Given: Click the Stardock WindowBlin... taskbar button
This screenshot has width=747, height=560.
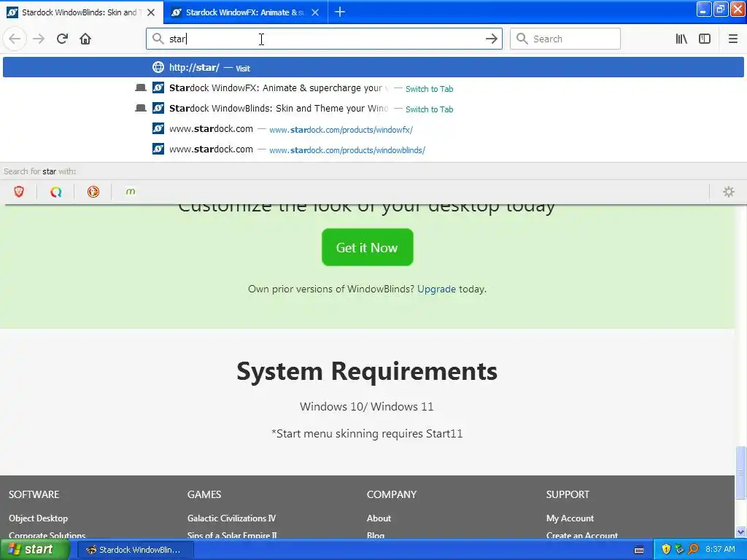Looking at the screenshot, I should tap(135, 550).
